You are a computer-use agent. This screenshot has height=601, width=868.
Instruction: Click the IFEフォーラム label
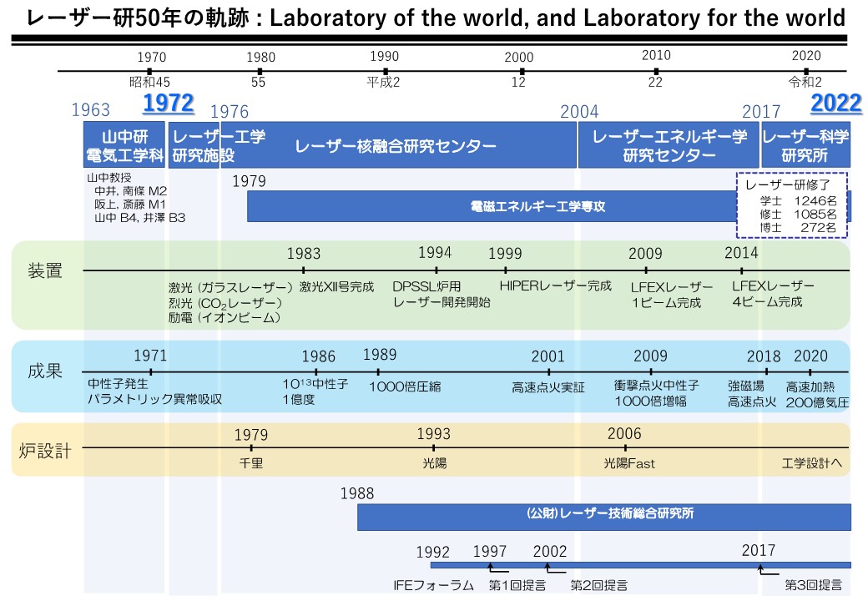tap(433, 585)
